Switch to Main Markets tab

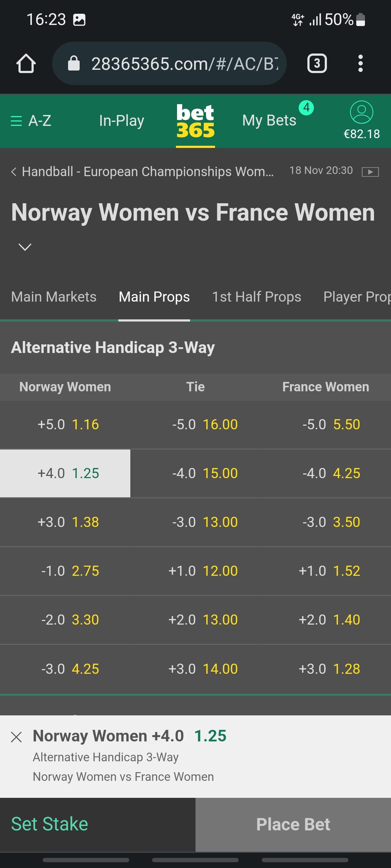pos(54,297)
